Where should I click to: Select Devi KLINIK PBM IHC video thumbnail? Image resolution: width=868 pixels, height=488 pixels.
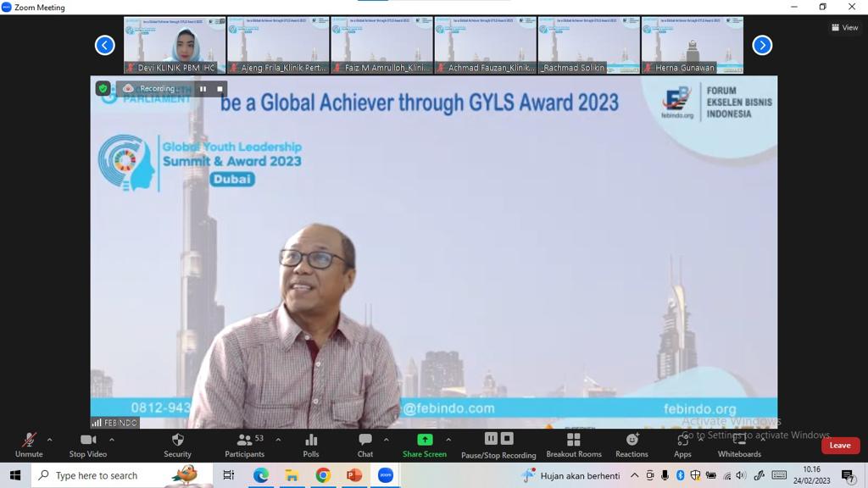click(x=175, y=46)
